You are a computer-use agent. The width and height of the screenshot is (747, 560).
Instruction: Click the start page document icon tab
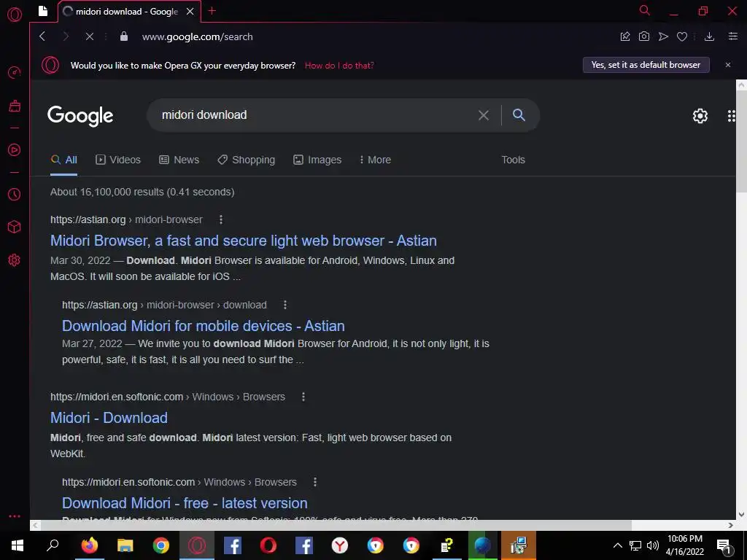43,11
